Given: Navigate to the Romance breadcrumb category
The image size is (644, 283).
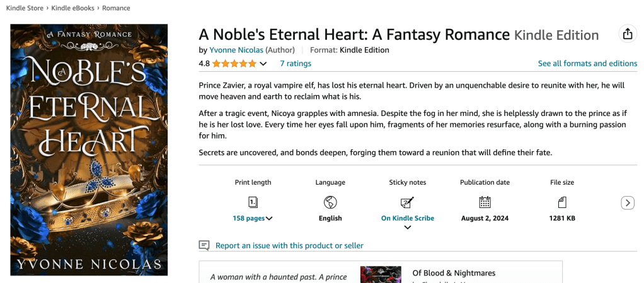Looking at the screenshot, I should [x=116, y=8].
